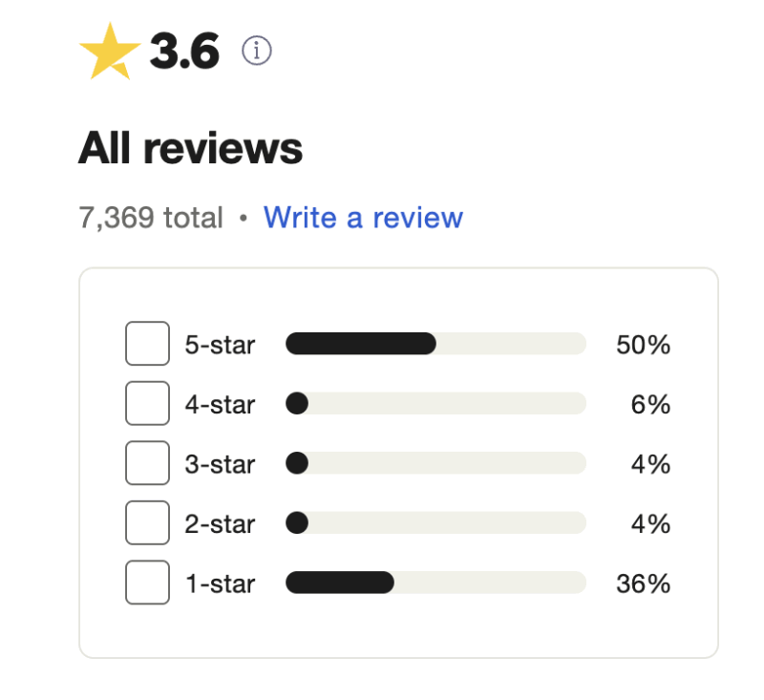Screen dimensions: 764x700
Task: Check the 2-star filter checkbox
Action: (148, 522)
